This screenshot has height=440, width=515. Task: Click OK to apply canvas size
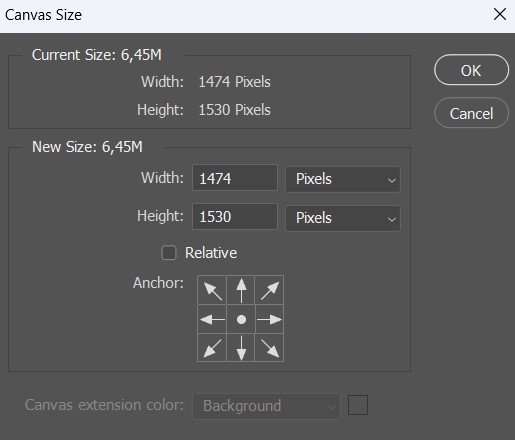click(x=471, y=70)
